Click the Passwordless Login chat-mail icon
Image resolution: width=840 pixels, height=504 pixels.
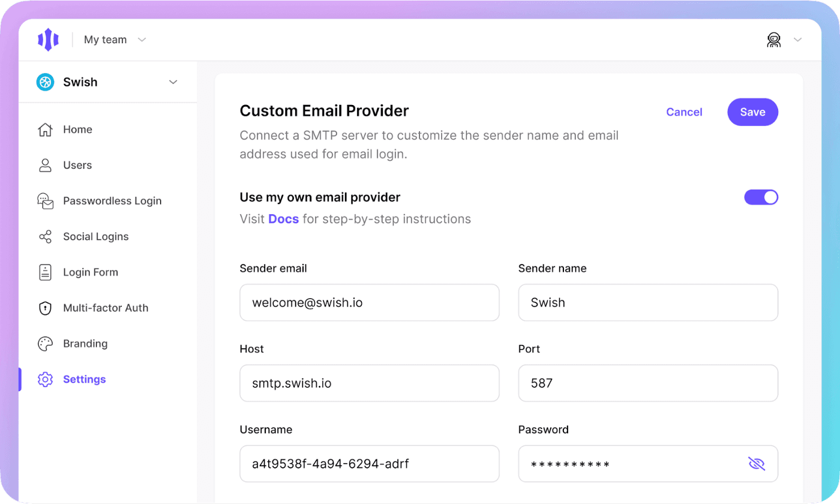[45, 201]
